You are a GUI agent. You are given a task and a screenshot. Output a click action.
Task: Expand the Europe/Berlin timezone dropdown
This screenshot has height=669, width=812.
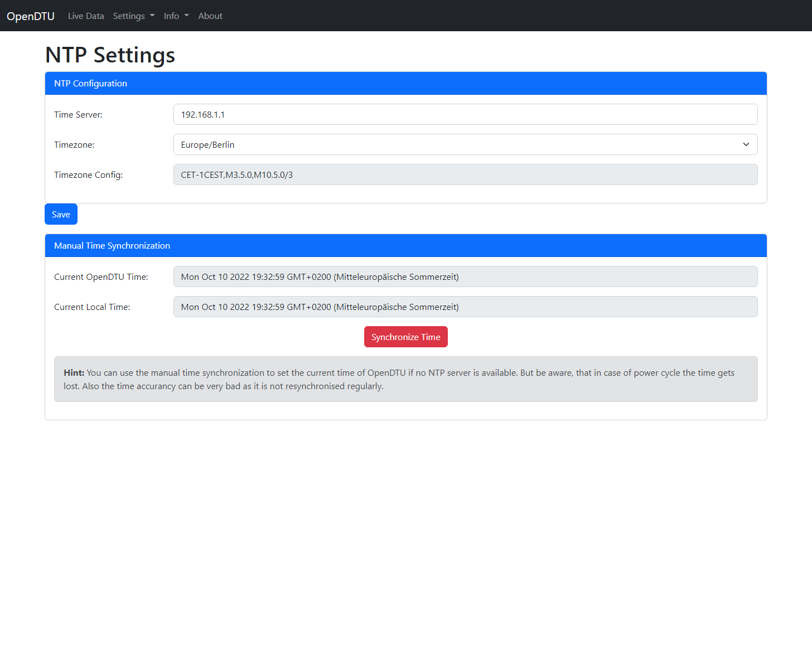coord(465,144)
